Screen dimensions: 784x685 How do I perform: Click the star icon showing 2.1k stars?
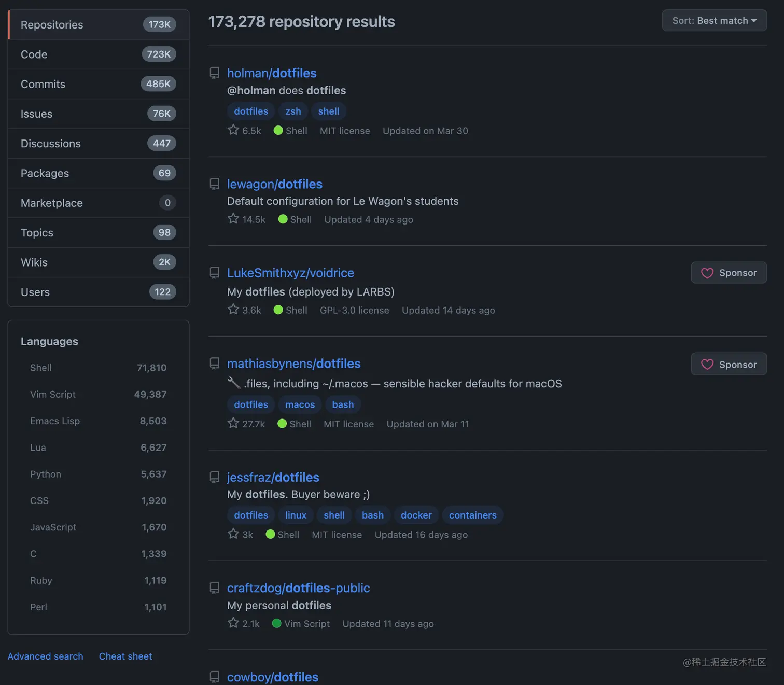click(233, 623)
